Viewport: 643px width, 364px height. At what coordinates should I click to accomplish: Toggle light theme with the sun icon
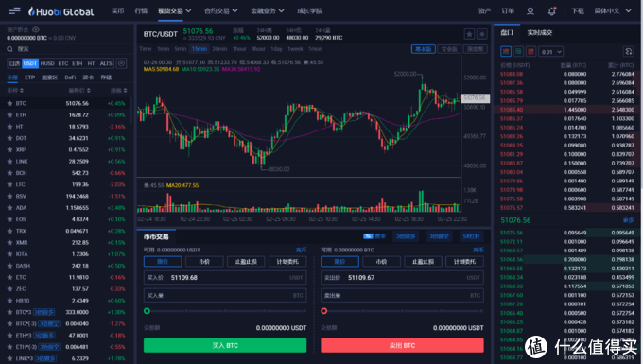click(482, 34)
